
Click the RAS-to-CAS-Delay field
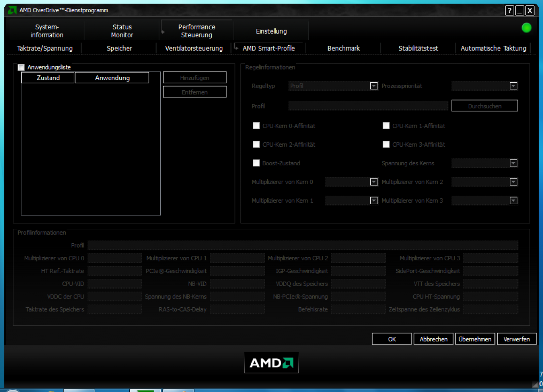pos(237,309)
